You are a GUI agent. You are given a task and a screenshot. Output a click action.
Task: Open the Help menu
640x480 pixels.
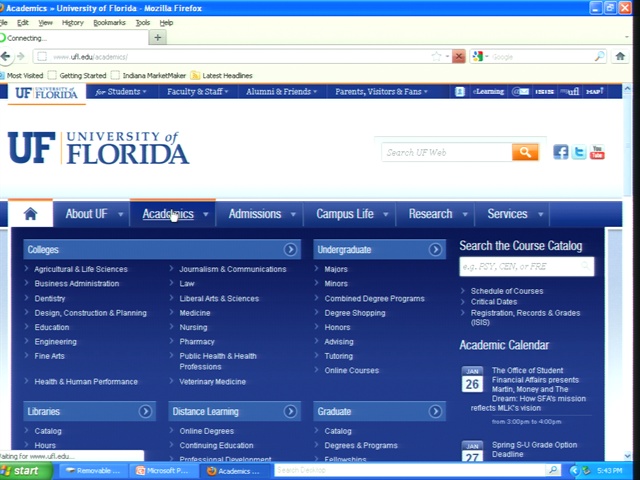click(x=166, y=22)
